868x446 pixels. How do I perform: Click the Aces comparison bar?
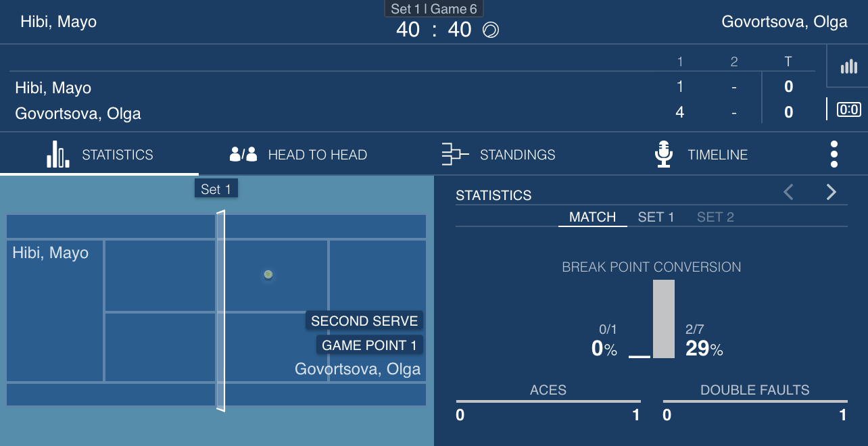tap(548, 401)
